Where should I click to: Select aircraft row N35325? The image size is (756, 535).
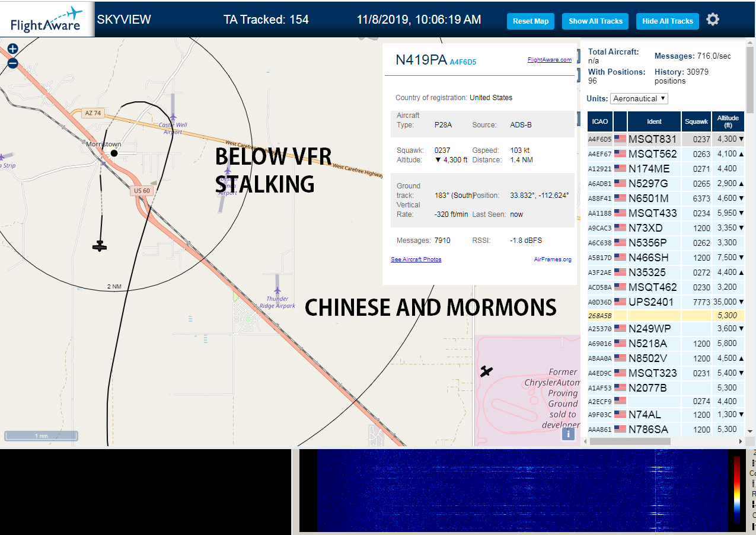(x=666, y=273)
